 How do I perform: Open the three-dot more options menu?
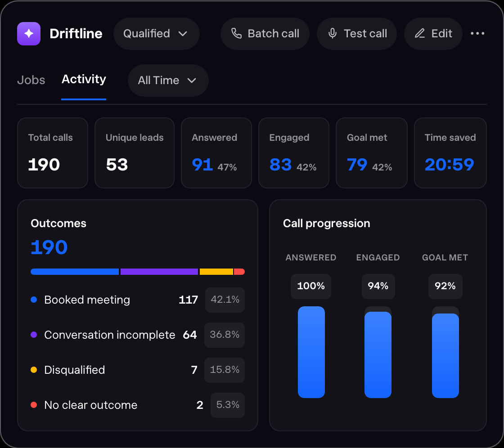pos(477,33)
